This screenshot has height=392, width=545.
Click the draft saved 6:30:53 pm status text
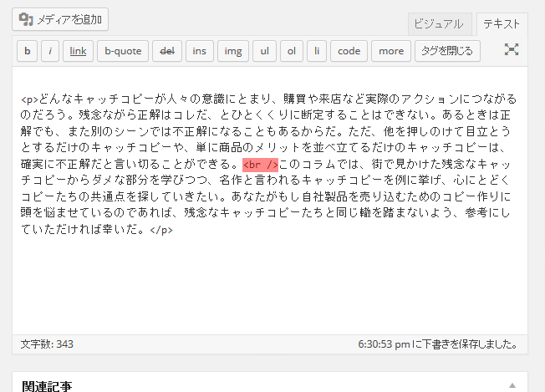coord(437,344)
